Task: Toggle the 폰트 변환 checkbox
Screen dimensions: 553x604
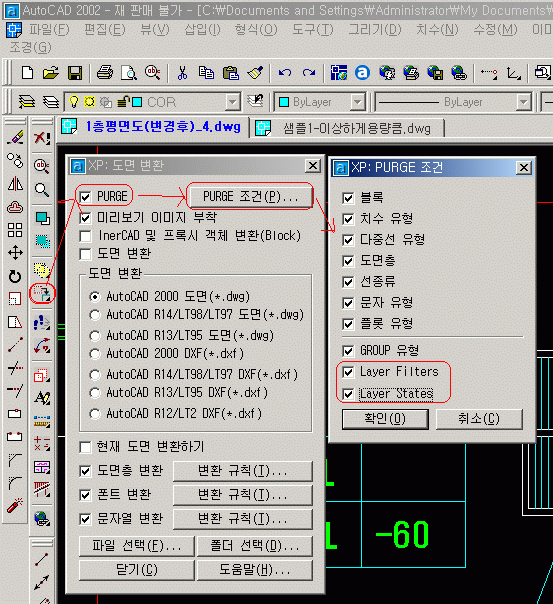Action: tap(85, 495)
